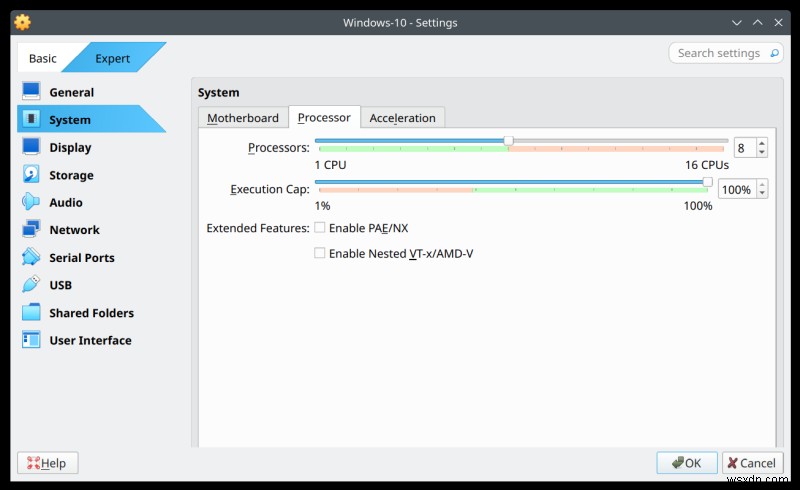This screenshot has width=800, height=490.
Task: Open Serial Ports settings
Action: tap(82, 258)
